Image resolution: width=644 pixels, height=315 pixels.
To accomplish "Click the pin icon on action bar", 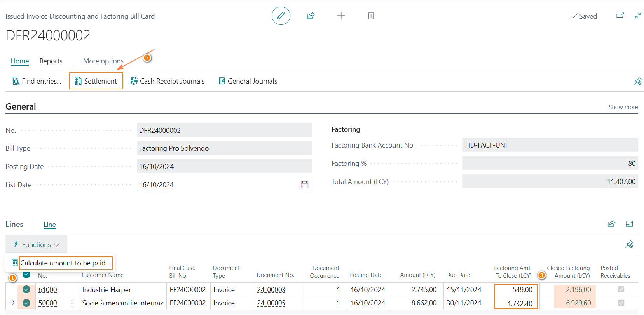I will [637, 81].
